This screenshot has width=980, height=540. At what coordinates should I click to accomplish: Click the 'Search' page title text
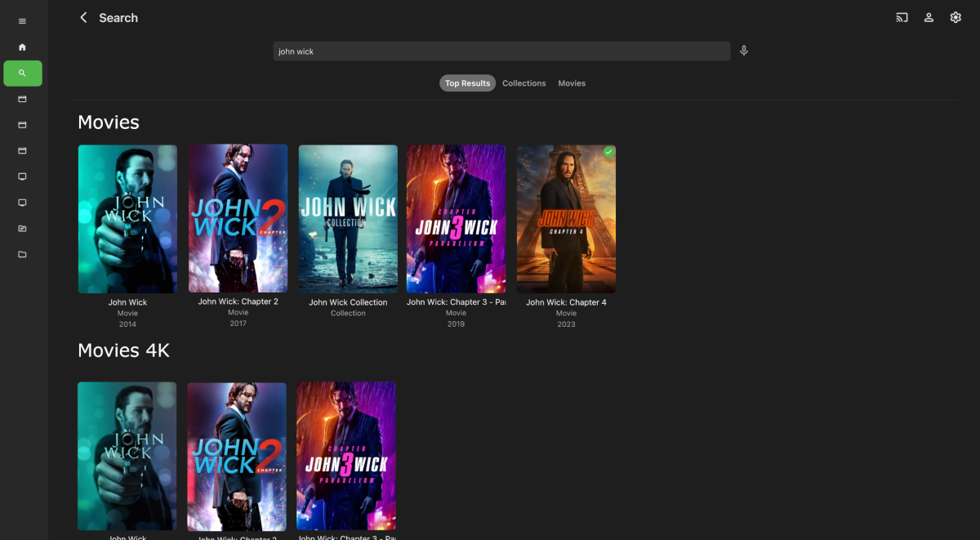118,18
